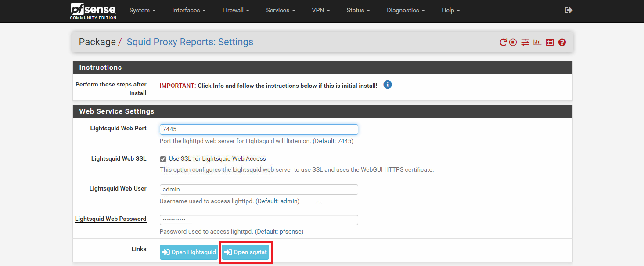
Task: Click into the Lightsquid Web Port field
Action: [259, 129]
